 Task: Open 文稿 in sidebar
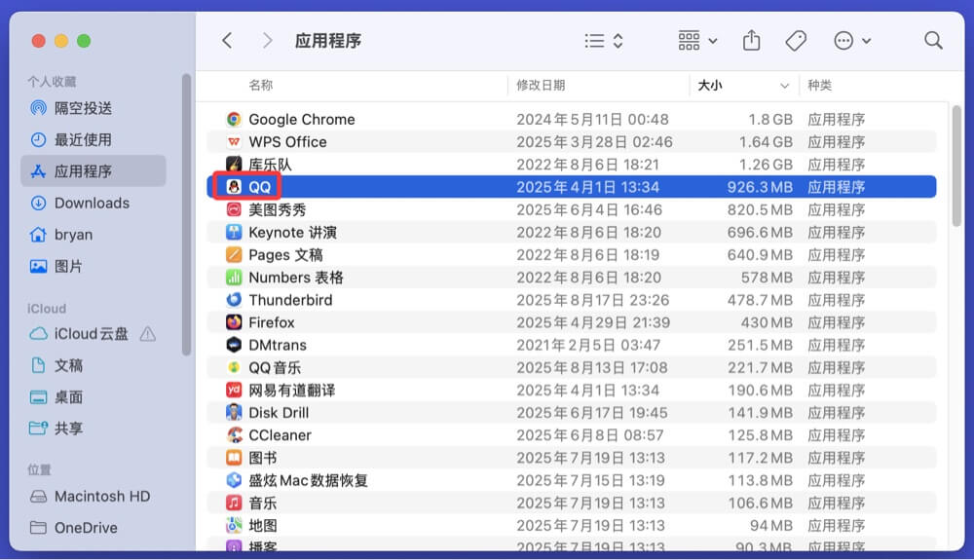tap(94, 365)
